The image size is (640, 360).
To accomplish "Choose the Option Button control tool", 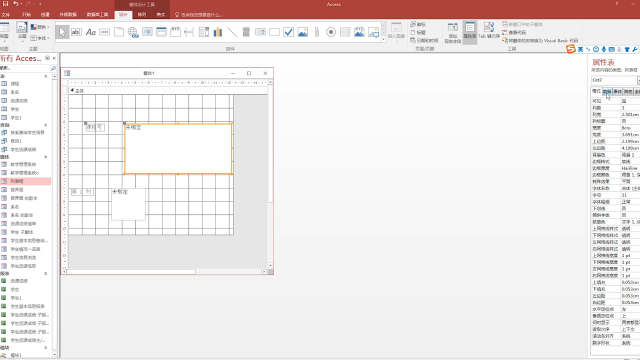I will click(x=331, y=32).
